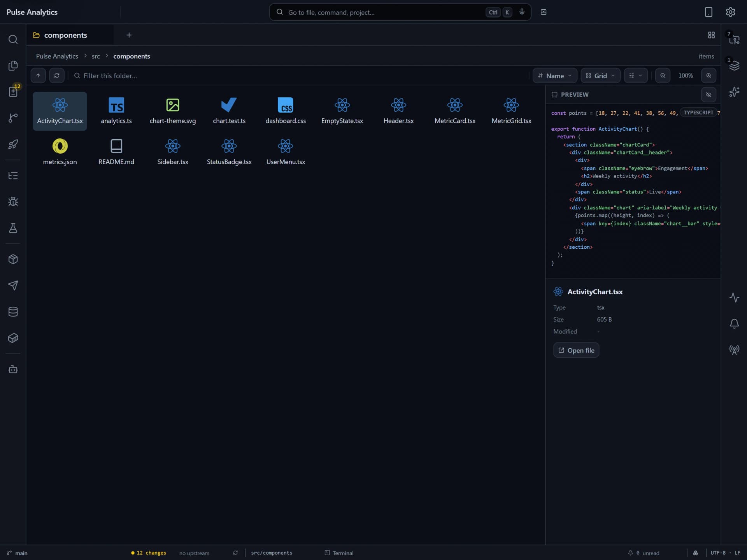Focus the Filter this folder field
This screenshot has height=560, width=747.
[x=299, y=75]
